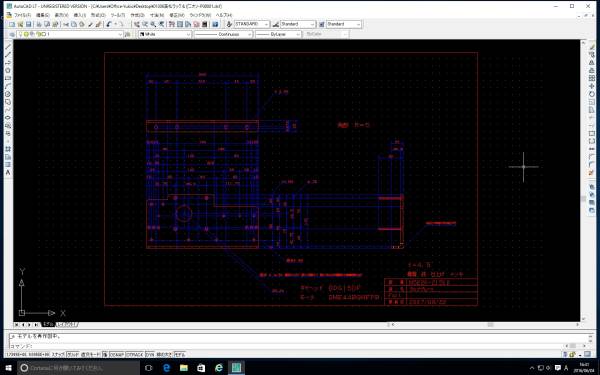
Task: Click the Layer Previous icon
Action: click(128, 34)
